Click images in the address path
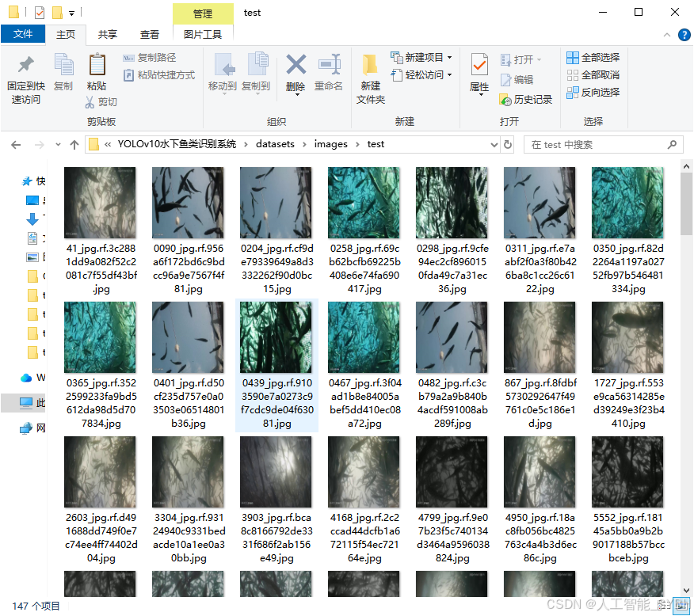The width and height of the screenshot is (694, 616). (330, 144)
